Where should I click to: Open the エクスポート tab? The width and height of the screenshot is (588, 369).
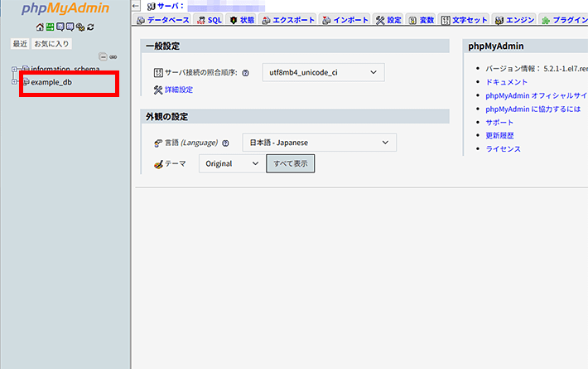pos(288,20)
